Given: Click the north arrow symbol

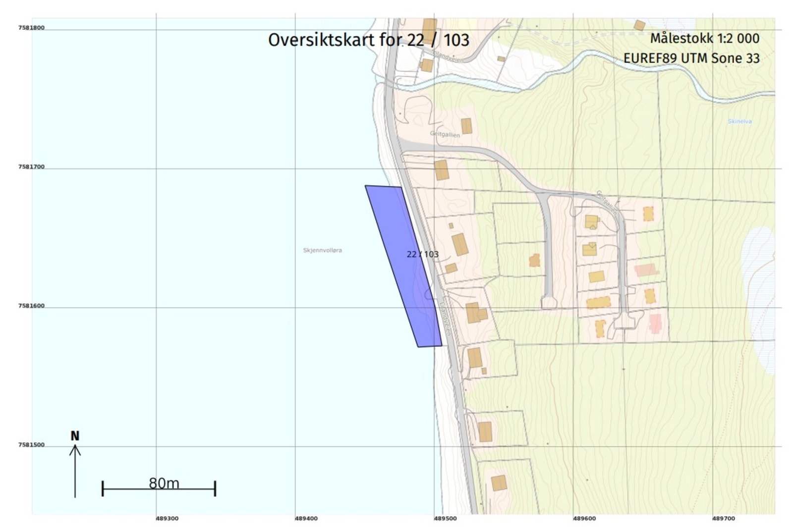Looking at the screenshot, I should 75,464.
